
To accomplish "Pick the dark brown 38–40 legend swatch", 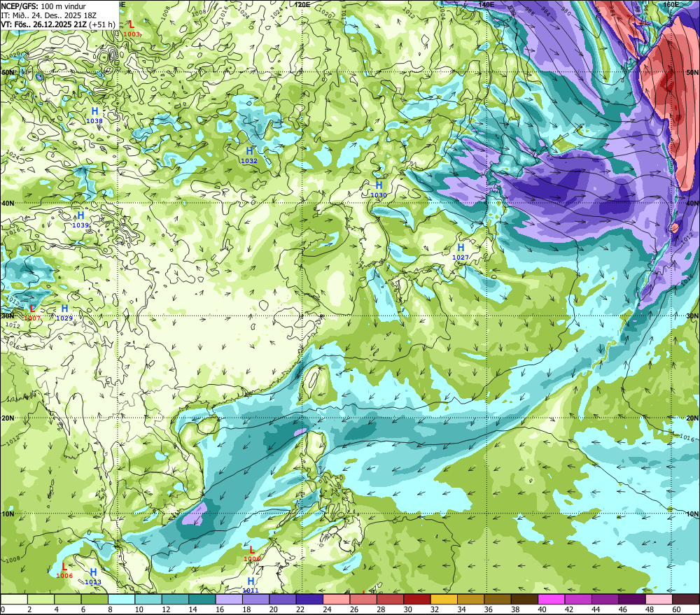I will click(x=524, y=599).
